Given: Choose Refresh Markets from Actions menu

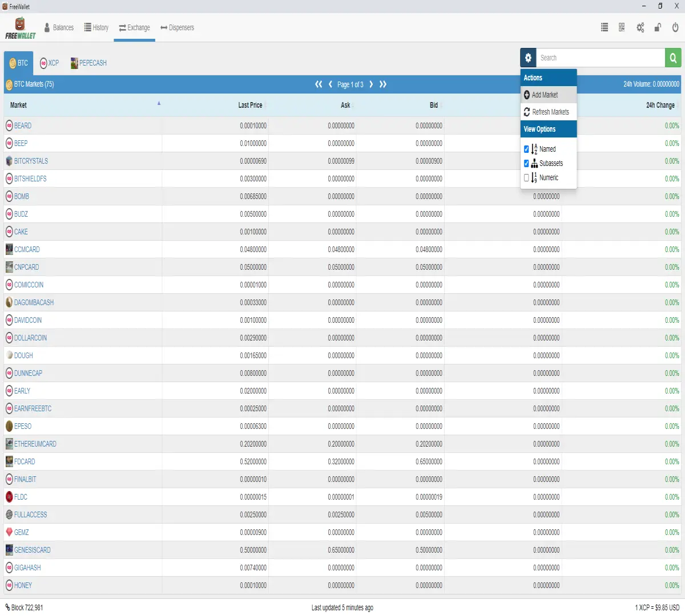Looking at the screenshot, I should click(x=549, y=112).
